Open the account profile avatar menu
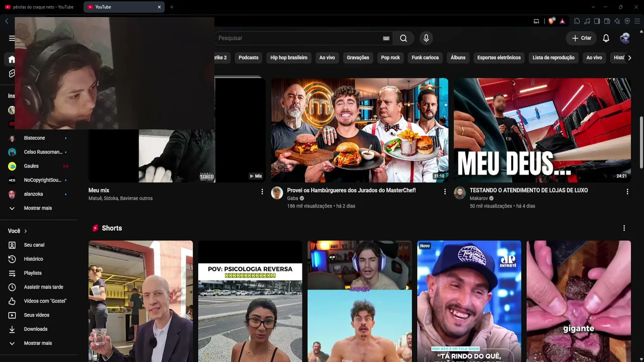The height and width of the screenshot is (362, 644). click(625, 38)
